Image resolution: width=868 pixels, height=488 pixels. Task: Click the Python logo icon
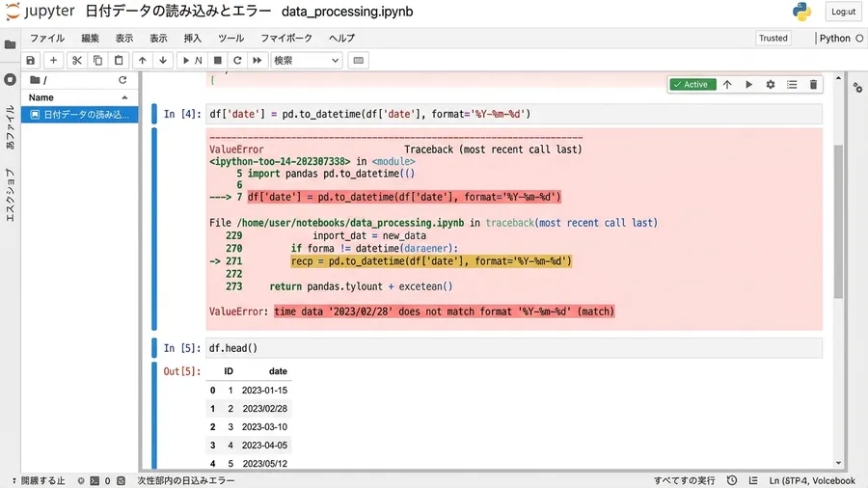801,12
